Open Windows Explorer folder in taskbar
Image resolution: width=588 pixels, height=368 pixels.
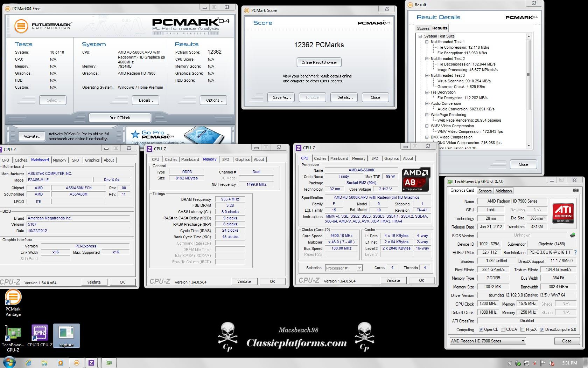click(x=44, y=363)
